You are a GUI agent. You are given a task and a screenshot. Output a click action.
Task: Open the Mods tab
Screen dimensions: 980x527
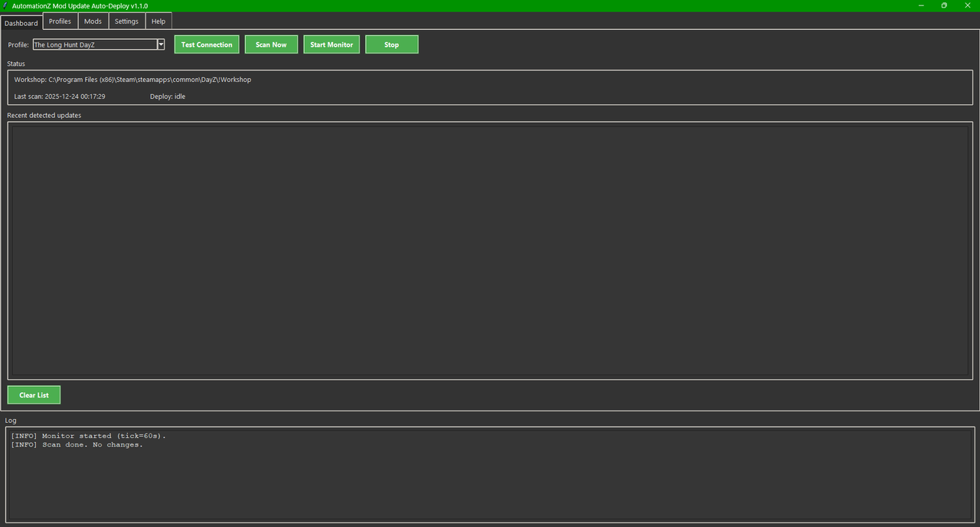coord(92,21)
